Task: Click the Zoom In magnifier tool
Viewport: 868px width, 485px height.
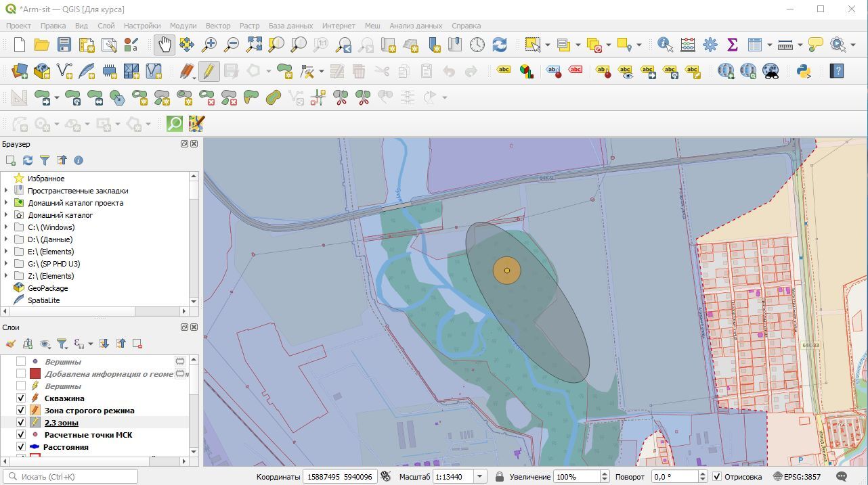Action: coord(209,45)
